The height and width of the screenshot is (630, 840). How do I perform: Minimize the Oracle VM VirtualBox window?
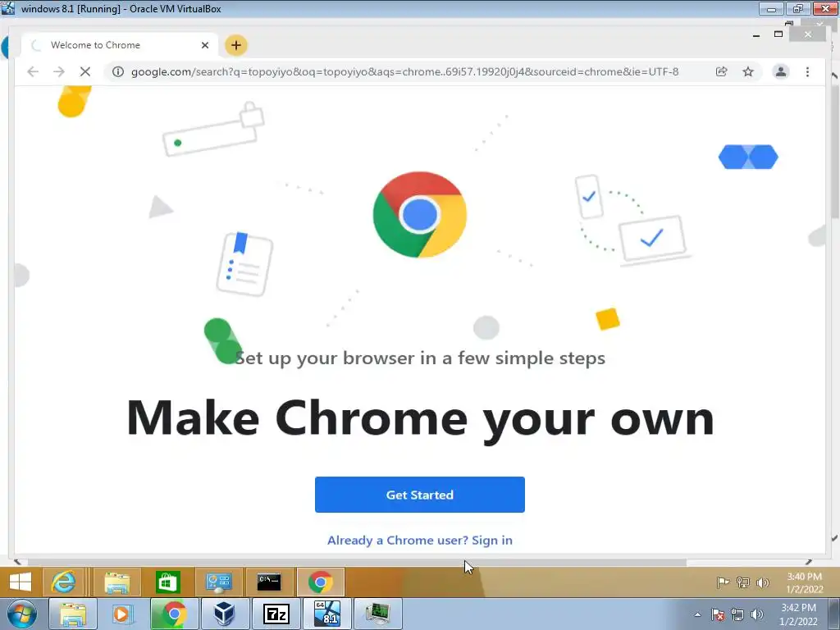click(771, 8)
